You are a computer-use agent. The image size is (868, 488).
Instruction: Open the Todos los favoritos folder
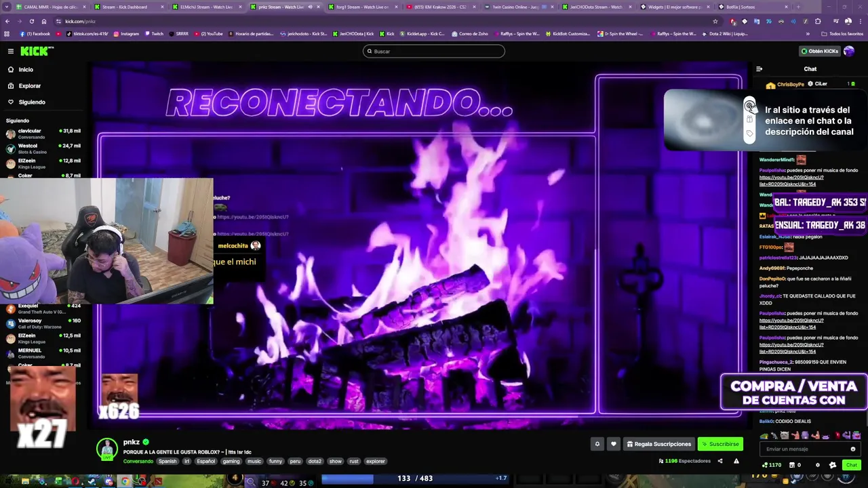point(842,33)
